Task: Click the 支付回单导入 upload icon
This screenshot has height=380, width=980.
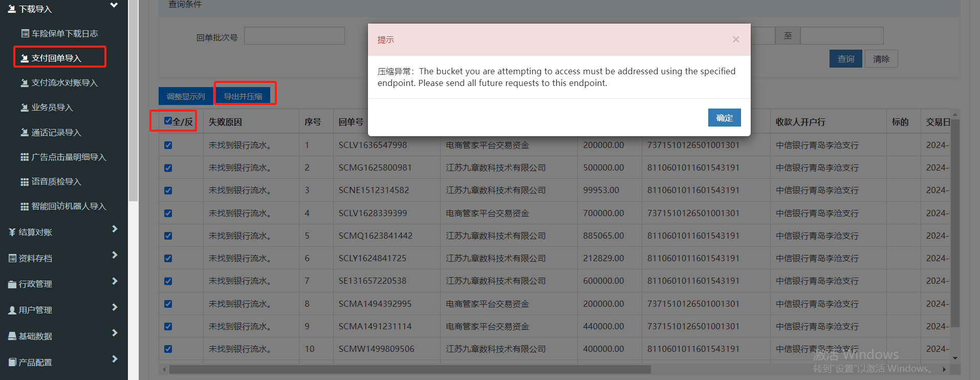Action: [x=25, y=58]
